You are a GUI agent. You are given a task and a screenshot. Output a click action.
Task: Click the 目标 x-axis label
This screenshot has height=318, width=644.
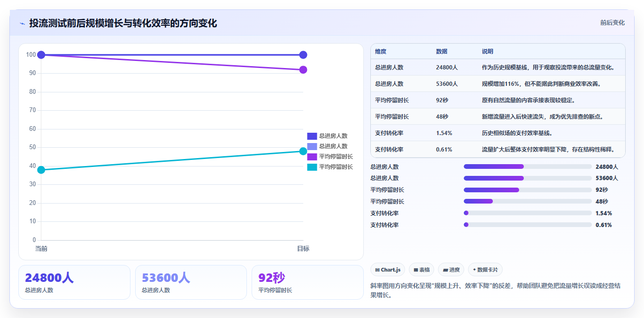(303, 249)
